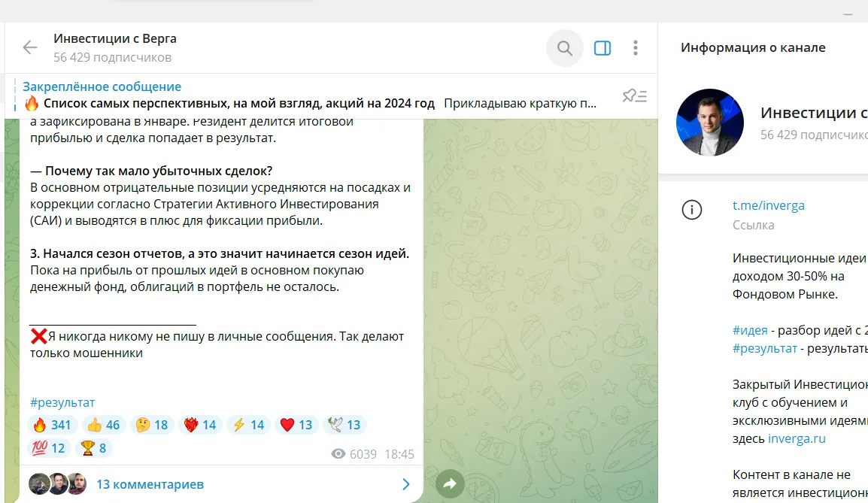Open the channel search magnifier

565,48
